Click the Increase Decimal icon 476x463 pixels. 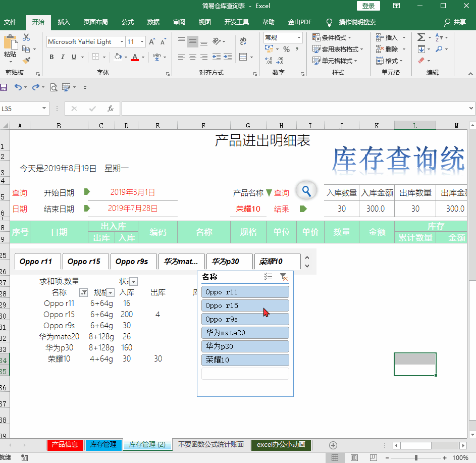(x=269, y=61)
